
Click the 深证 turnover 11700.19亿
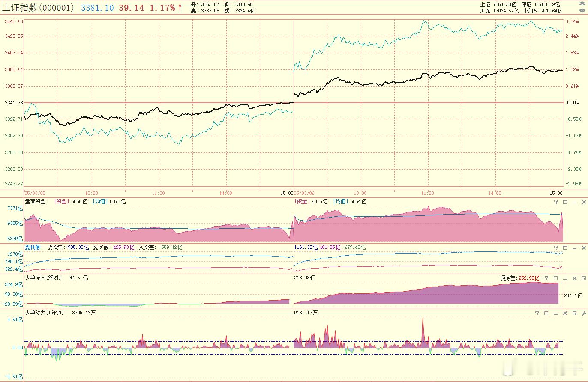click(548, 4)
